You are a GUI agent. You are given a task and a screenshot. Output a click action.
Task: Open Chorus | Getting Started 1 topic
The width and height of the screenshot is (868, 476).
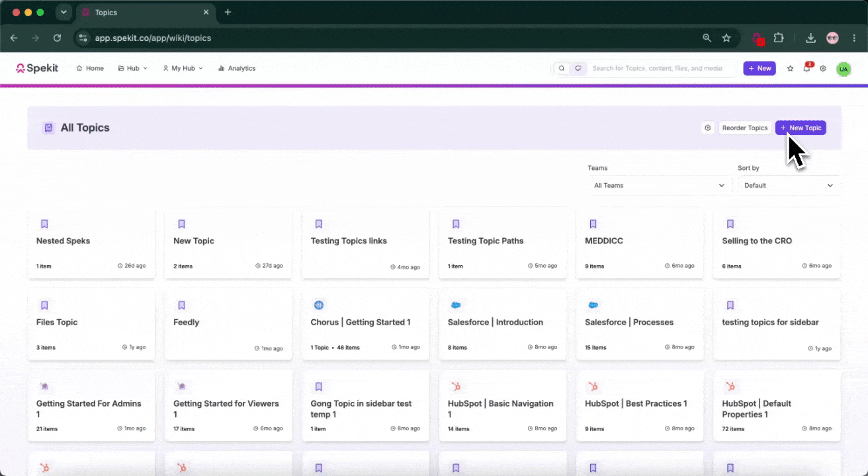pyautogui.click(x=365, y=325)
